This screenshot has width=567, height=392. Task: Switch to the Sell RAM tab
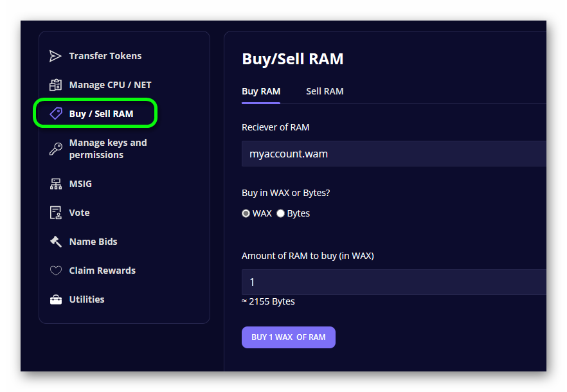pos(325,91)
